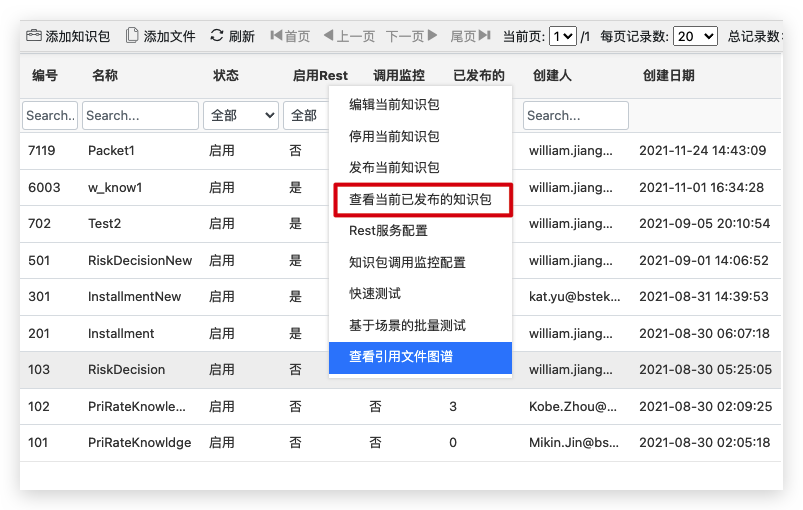This screenshot has width=803, height=510.
Task: Expand the status filter dropdown
Action: coord(240,115)
